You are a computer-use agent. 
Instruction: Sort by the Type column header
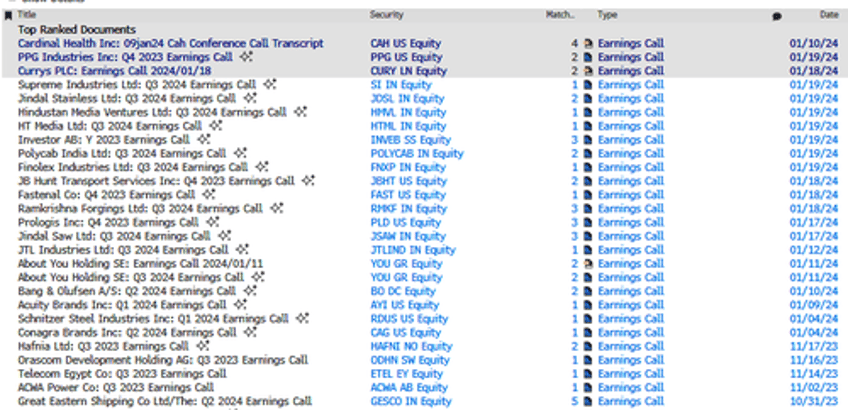coord(607,15)
